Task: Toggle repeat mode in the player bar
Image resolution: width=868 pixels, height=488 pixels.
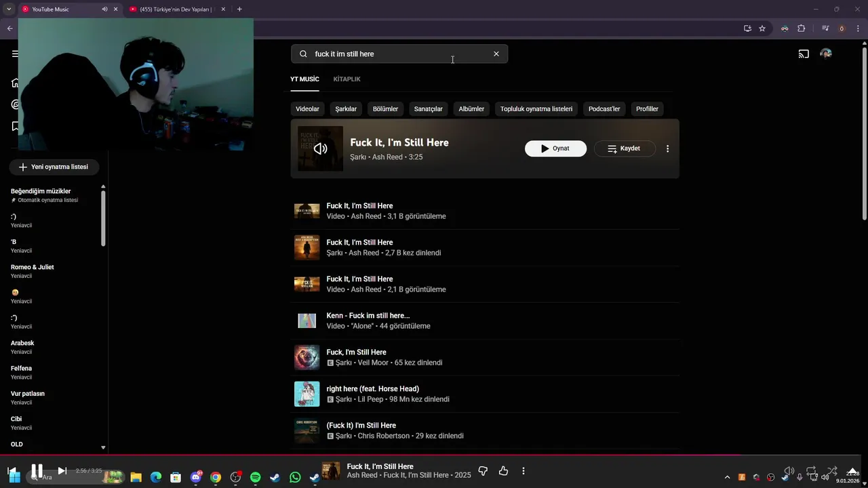Action: click(812, 470)
